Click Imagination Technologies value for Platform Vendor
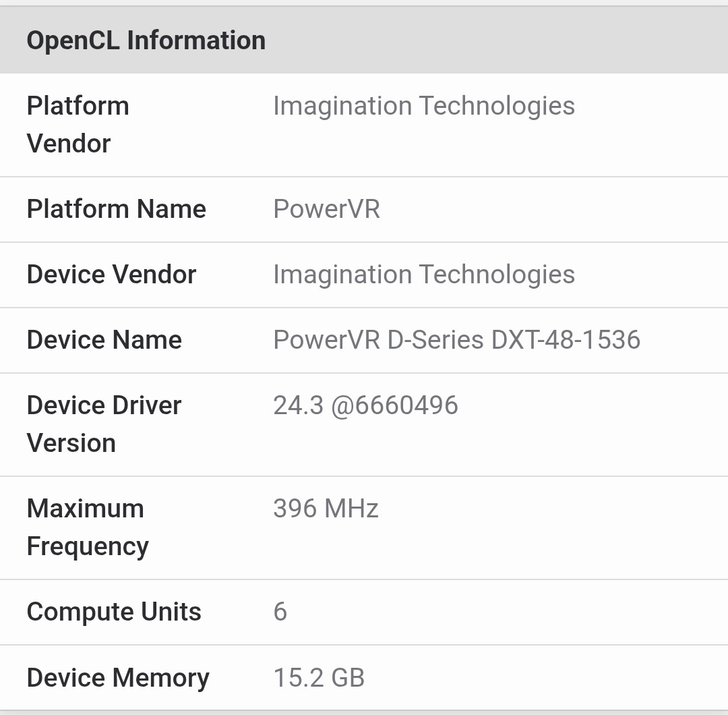The height and width of the screenshot is (715, 728). tap(423, 106)
